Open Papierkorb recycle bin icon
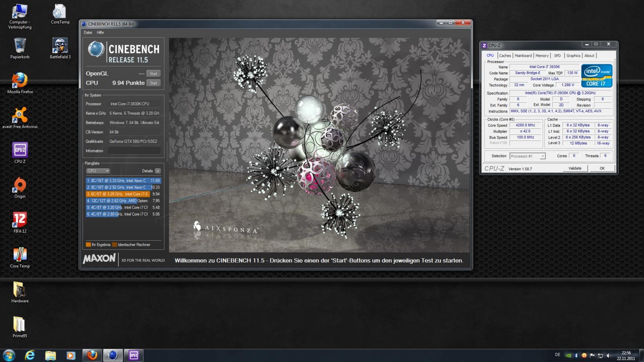The height and width of the screenshot is (362, 644). [x=20, y=49]
